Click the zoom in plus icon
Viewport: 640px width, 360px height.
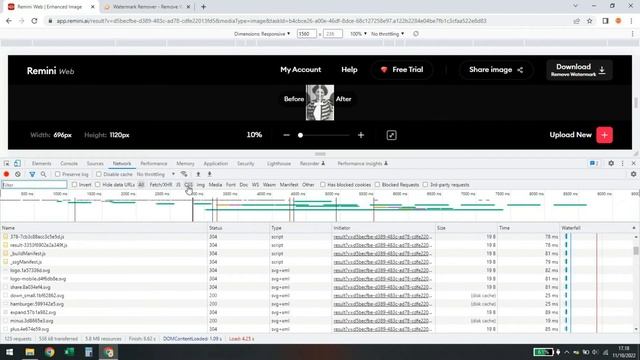[361, 135]
